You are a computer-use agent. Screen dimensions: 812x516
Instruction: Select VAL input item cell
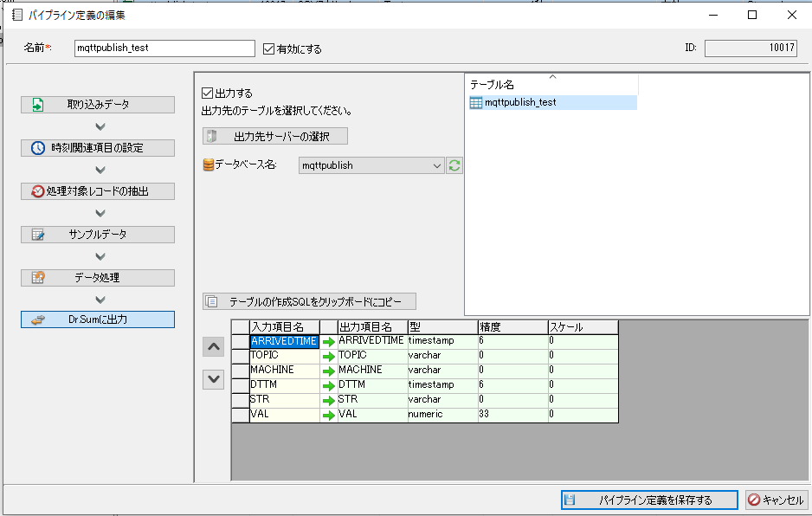click(284, 415)
